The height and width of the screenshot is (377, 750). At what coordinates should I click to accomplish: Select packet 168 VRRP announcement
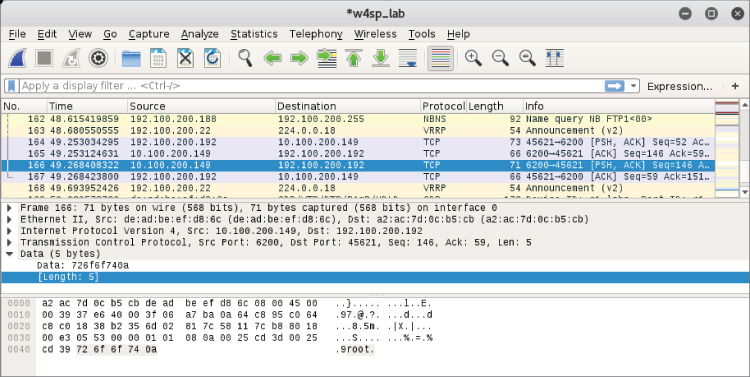click(358, 188)
